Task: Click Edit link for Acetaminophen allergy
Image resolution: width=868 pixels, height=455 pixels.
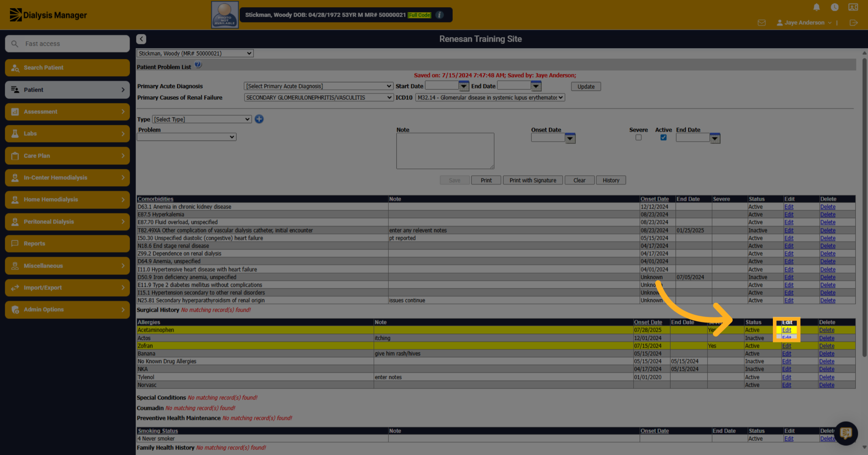Action: pos(786,330)
